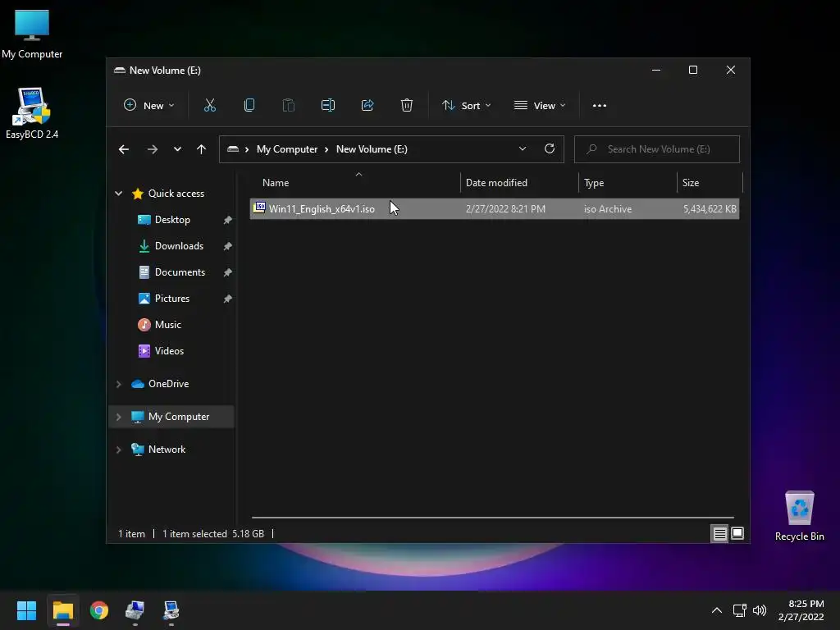Select Downloads in Quick access
This screenshot has height=630, width=840.
point(179,246)
